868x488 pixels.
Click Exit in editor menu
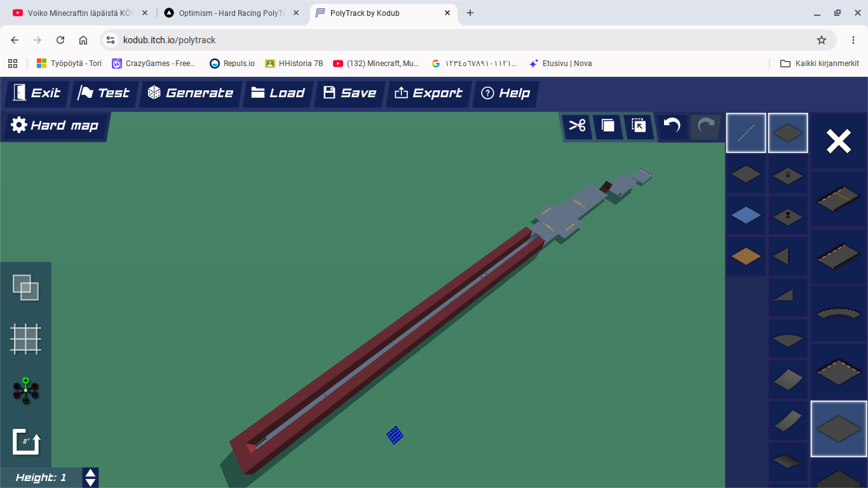[37, 93]
